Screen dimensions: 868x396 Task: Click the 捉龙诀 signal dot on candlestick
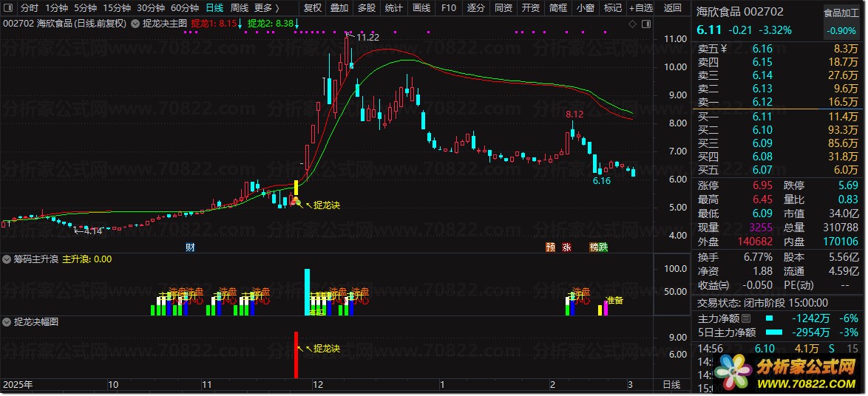tap(296, 202)
